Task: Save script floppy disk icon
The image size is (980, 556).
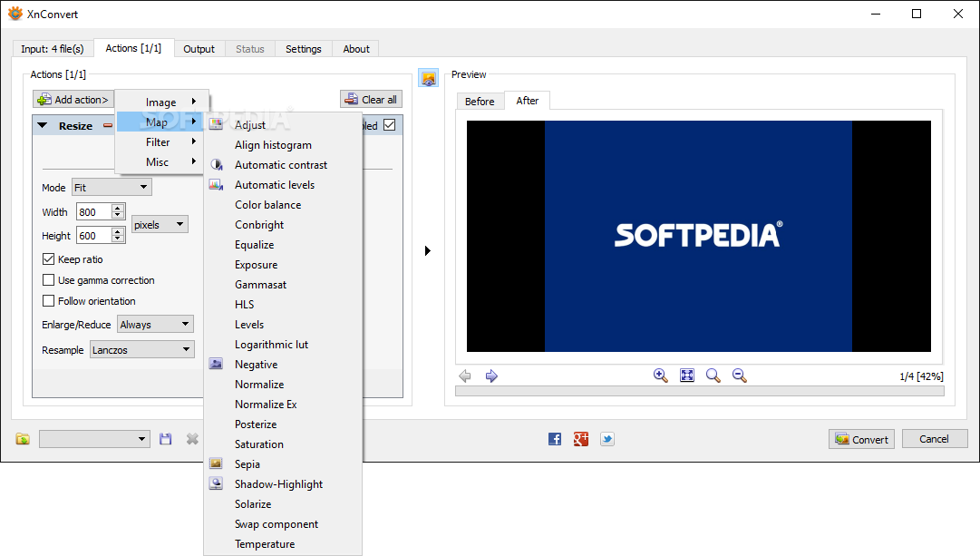Action: click(166, 439)
